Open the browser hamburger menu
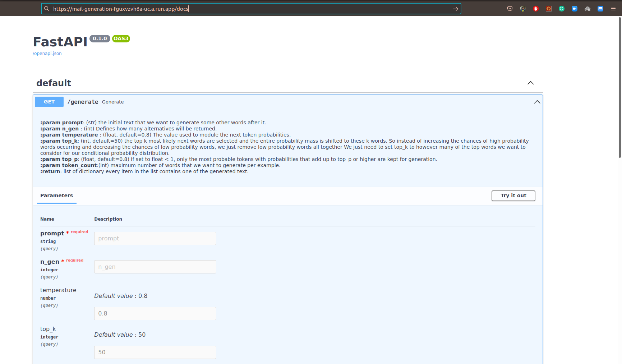Viewport: 622px width, 364px height. [613, 9]
